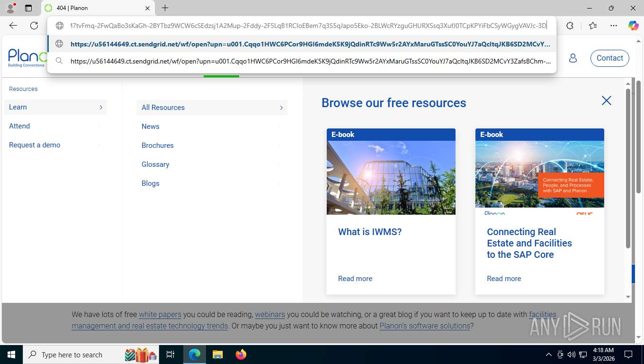Screen dimensions: 644x364
Task: Click Read more under What is IWMS?
Action: 355,279
